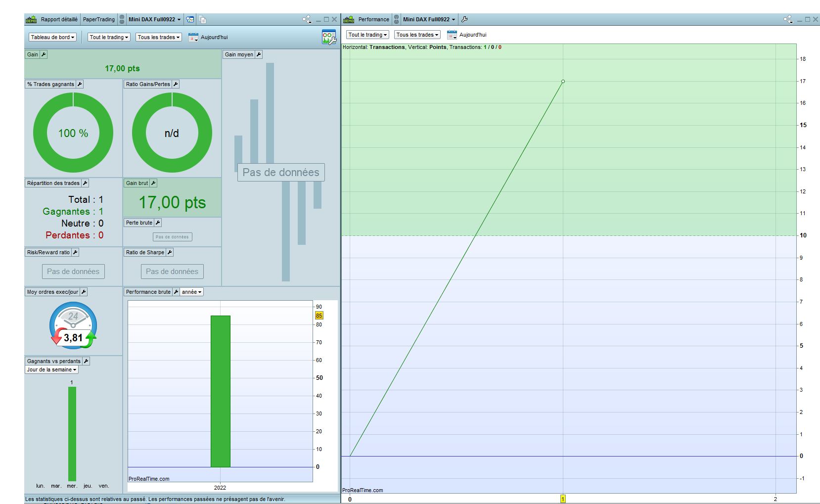The image size is (820, 504).
Task: Click the DEMO icon of Rapport détaillé window
Action: 31,19
